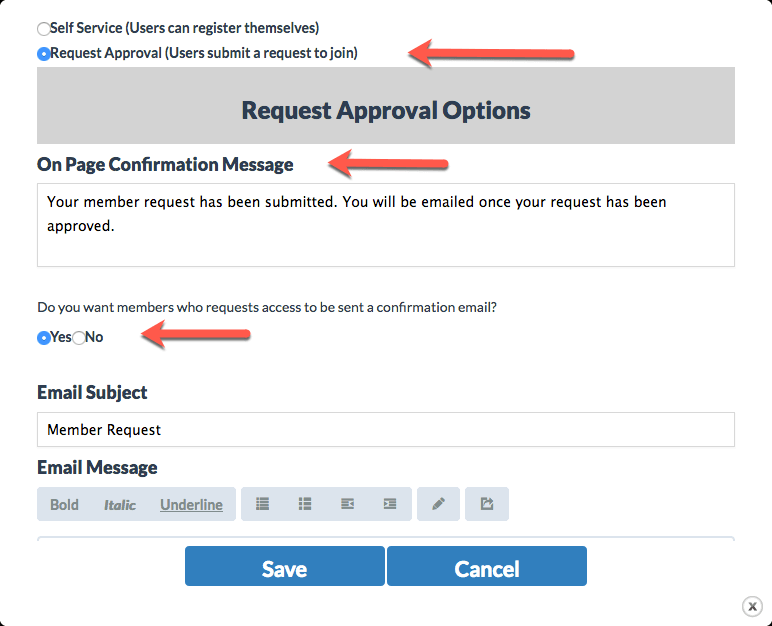The height and width of the screenshot is (626, 772).
Task: Click the Request Approval Options header banner
Action: pos(386,105)
